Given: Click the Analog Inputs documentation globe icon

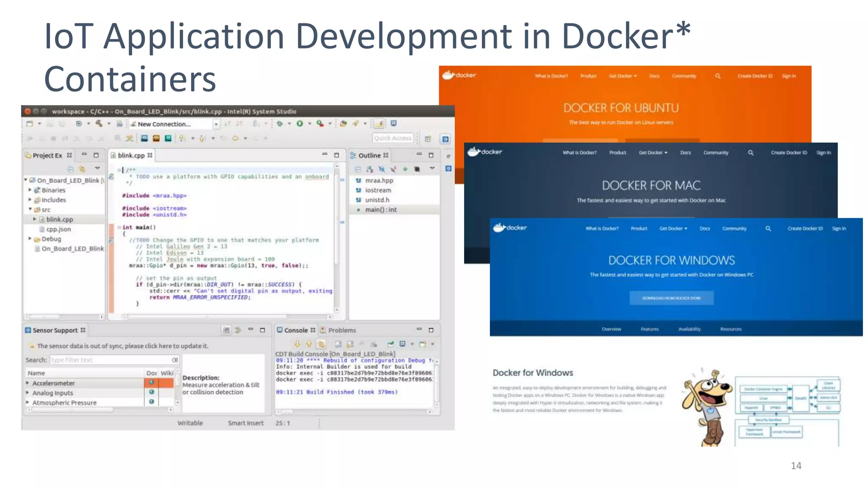Looking at the screenshot, I should [151, 392].
